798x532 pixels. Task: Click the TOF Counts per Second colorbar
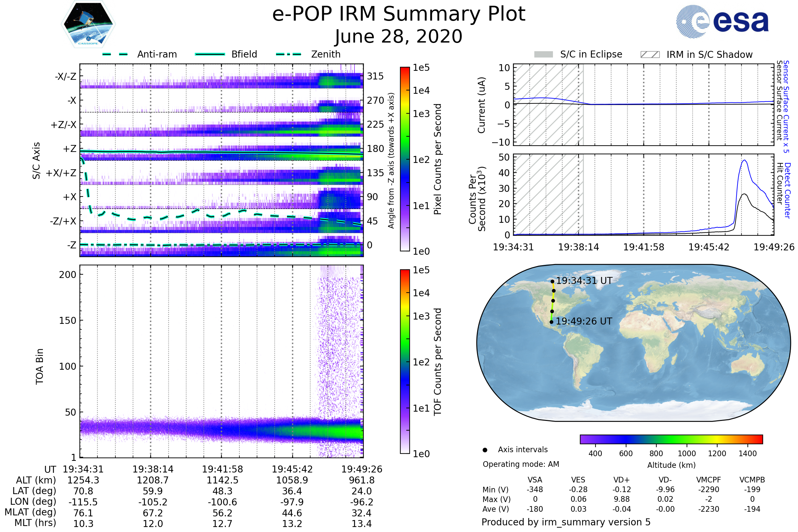pyautogui.click(x=405, y=361)
